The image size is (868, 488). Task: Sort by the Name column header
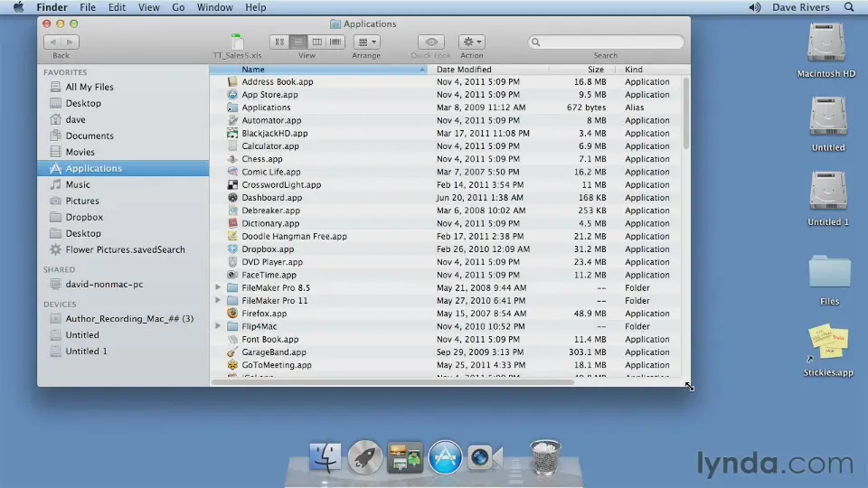[318, 70]
